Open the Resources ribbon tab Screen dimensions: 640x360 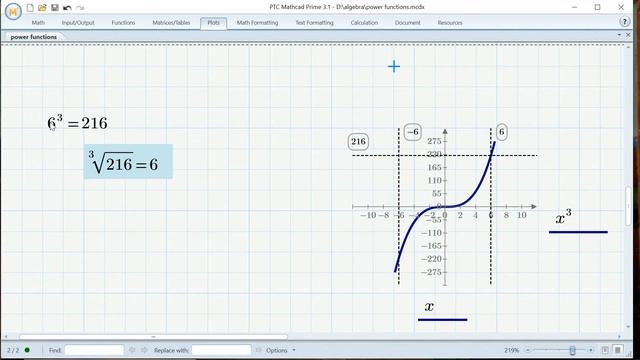coord(450,23)
